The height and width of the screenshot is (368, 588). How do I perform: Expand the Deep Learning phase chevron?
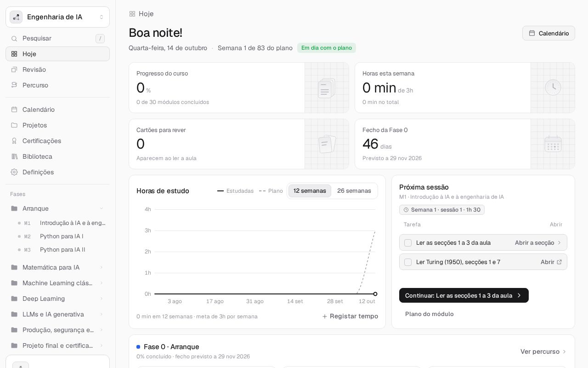coord(102,299)
